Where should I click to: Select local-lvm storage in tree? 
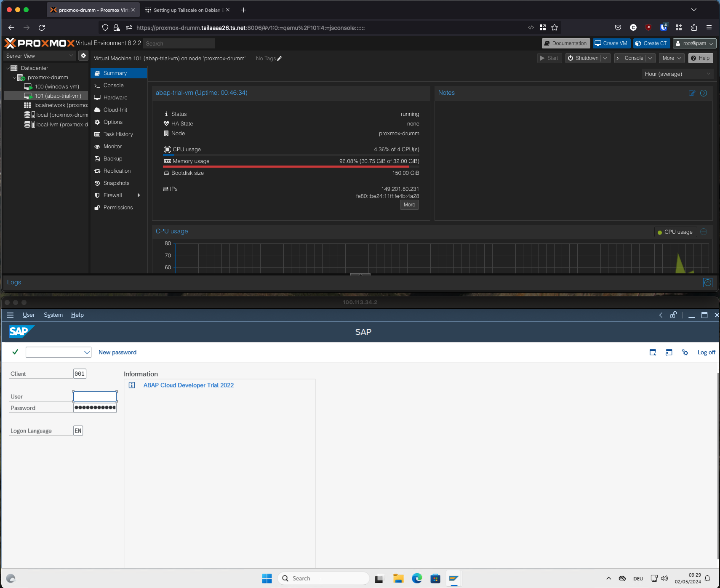pyautogui.click(x=56, y=125)
